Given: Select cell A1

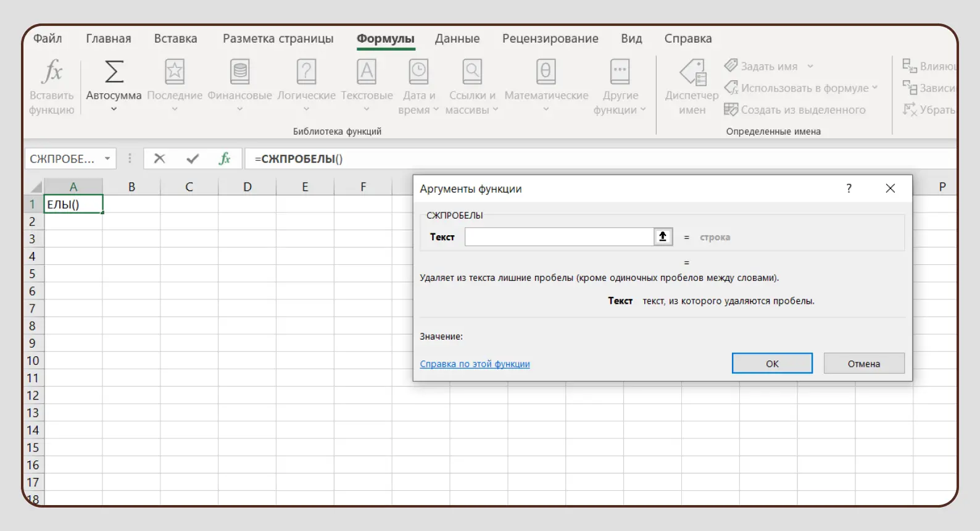Looking at the screenshot, I should (x=73, y=204).
